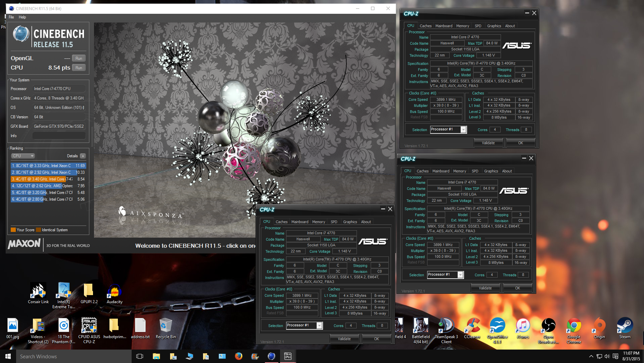Screen dimensions: 644x363
Task: Launch iTunes from the desktop
Action: coord(523,328)
